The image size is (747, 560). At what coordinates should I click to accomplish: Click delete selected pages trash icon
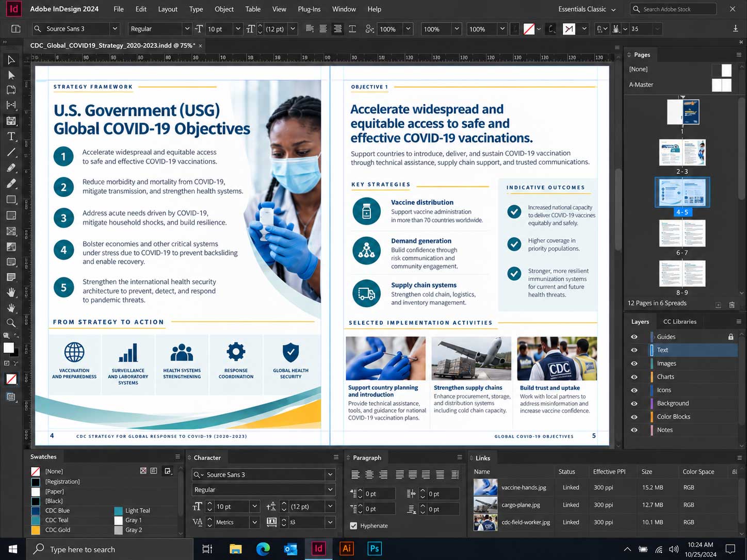click(x=732, y=305)
